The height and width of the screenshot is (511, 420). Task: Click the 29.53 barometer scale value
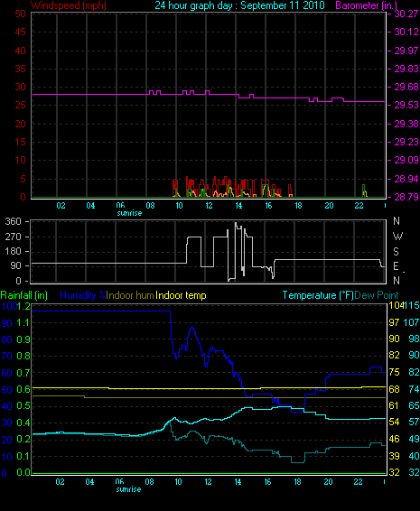(406, 106)
